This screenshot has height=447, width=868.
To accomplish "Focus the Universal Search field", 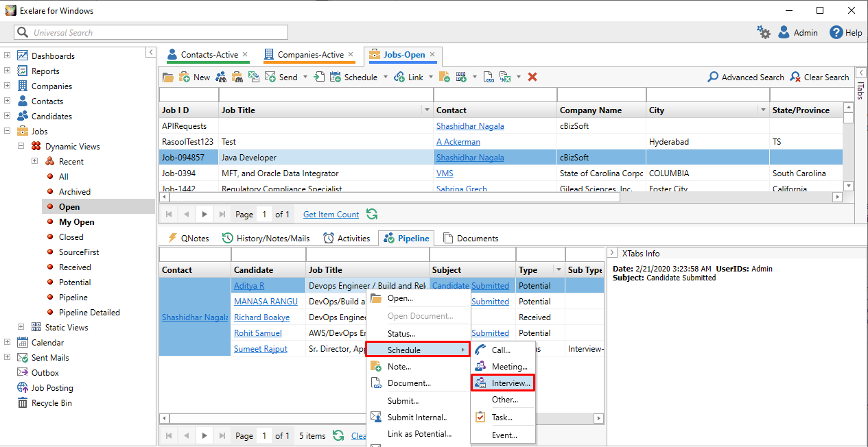I will [151, 32].
